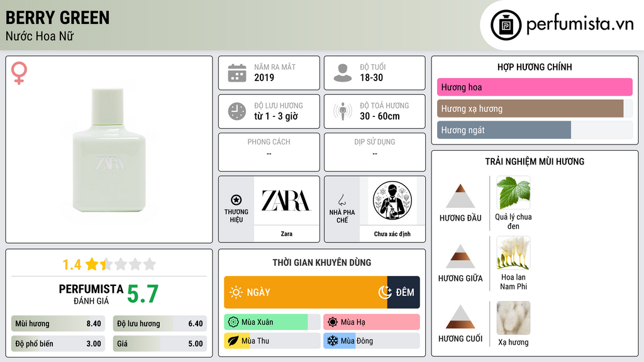This screenshot has width=644, height=362.
Task: Click the Mùa Đông season bar
Action: click(371, 341)
